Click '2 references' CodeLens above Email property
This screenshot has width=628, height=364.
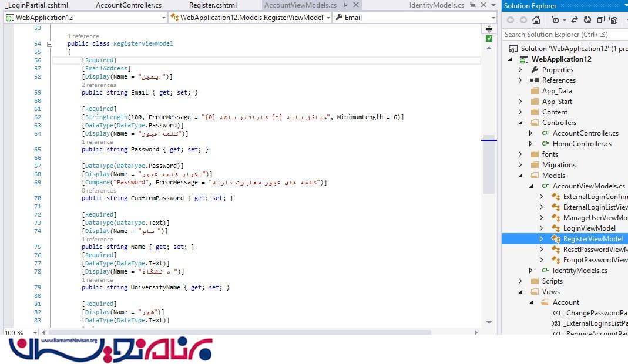[99, 85]
